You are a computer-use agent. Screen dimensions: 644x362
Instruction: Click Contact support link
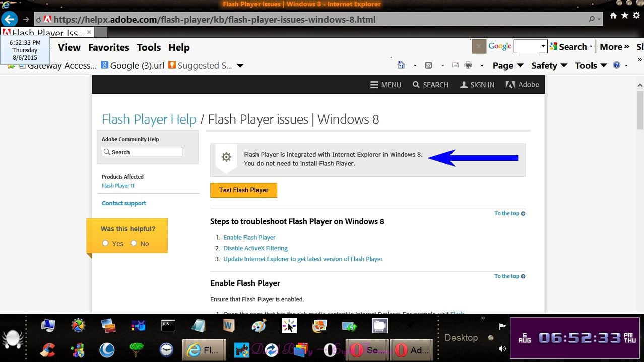tap(124, 203)
